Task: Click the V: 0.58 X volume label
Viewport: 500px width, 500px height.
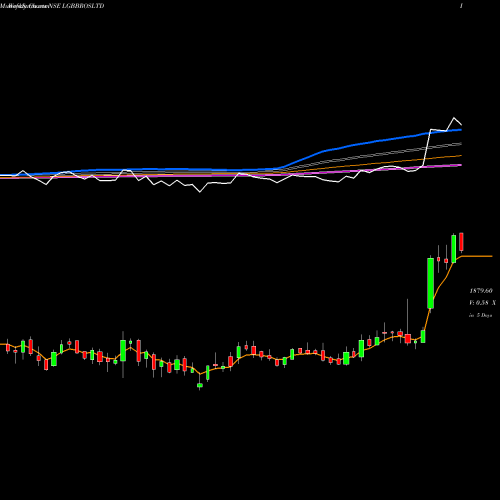Action: 482,303
